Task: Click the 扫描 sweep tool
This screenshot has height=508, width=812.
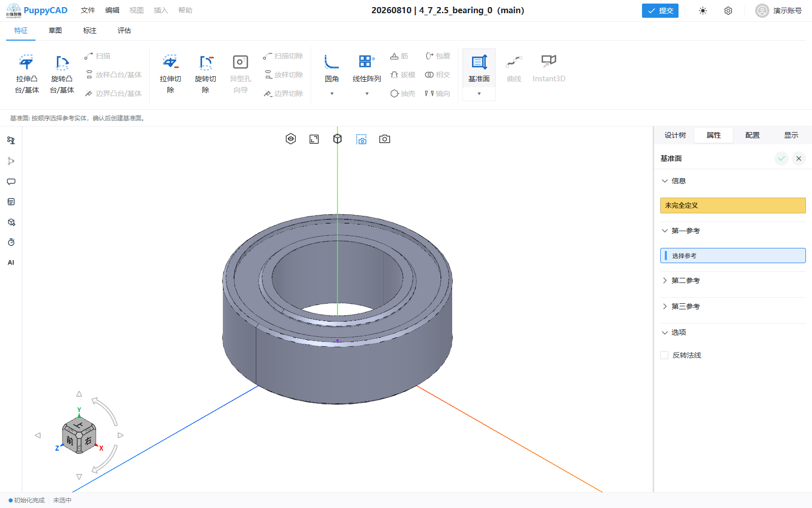Action: [97, 56]
